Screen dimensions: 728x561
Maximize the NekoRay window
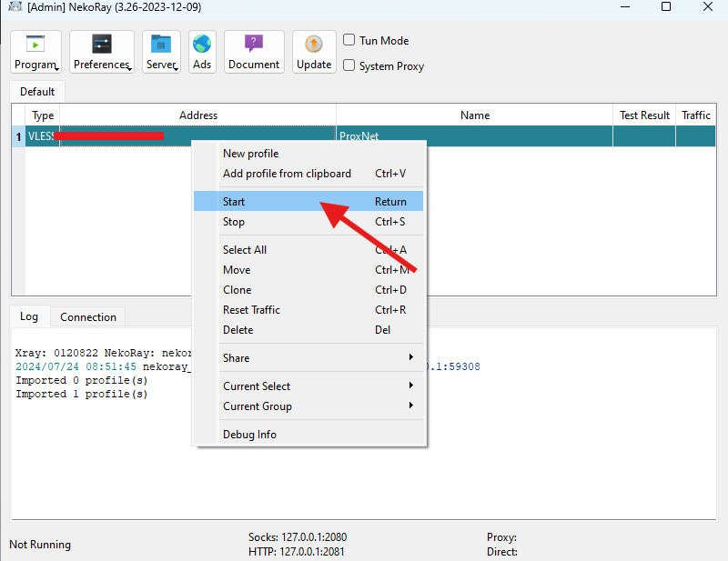pyautogui.click(x=666, y=6)
